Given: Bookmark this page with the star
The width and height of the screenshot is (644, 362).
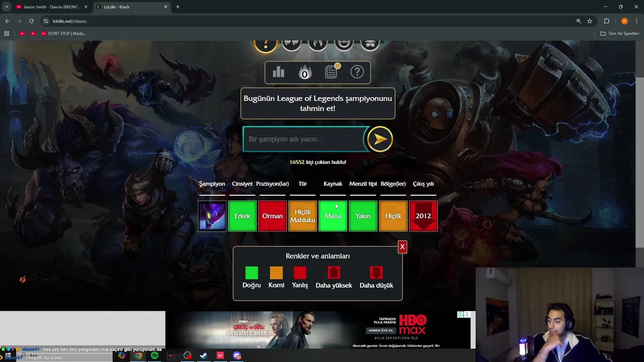Looking at the screenshot, I should click(x=590, y=21).
